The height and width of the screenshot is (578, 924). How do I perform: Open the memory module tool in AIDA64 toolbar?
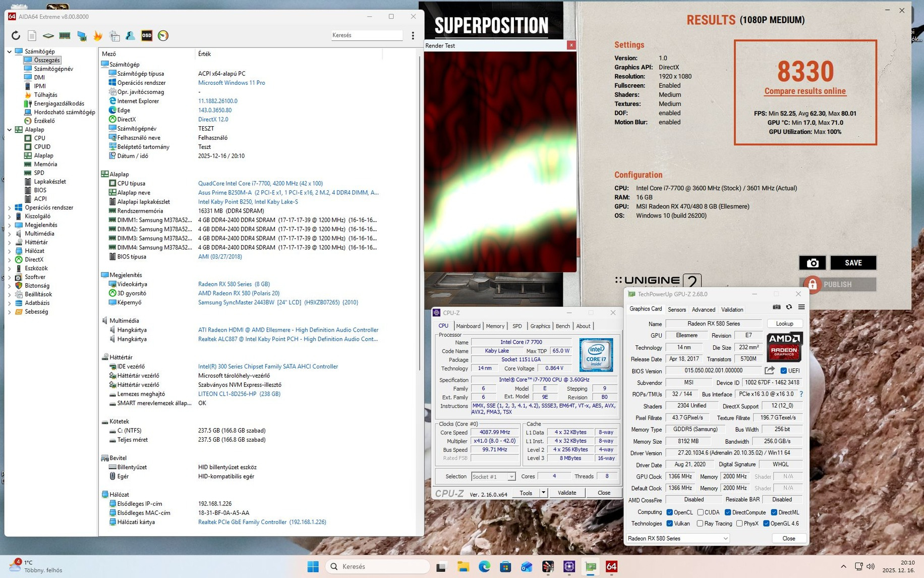(x=65, y=35)
